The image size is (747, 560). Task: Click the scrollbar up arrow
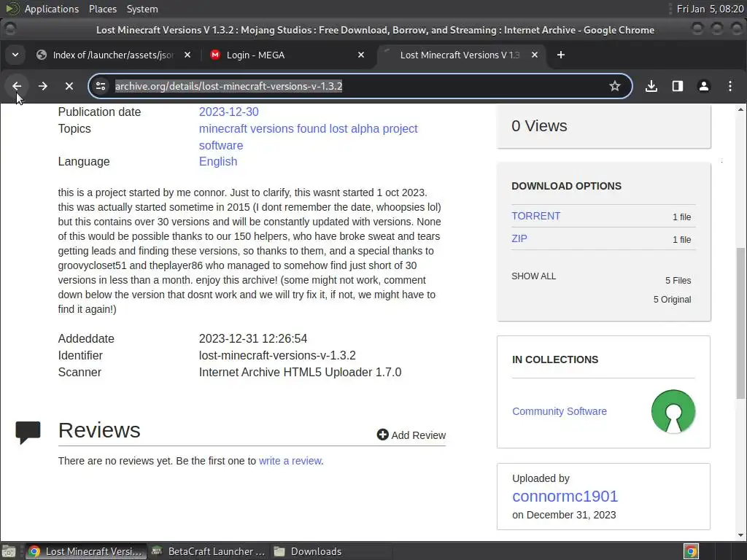coord(740,109)
